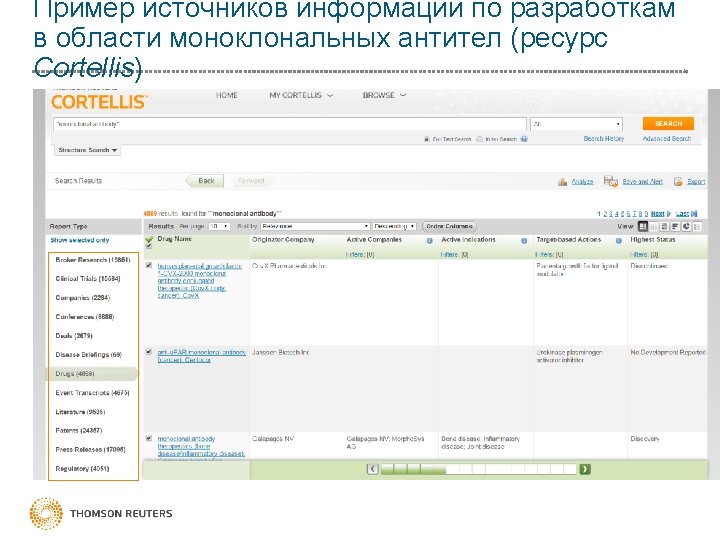Screen dimensions: 720x540
Task: Open the anti-uPAR monoclonal antibody drug link
Action: coord(201,356)
